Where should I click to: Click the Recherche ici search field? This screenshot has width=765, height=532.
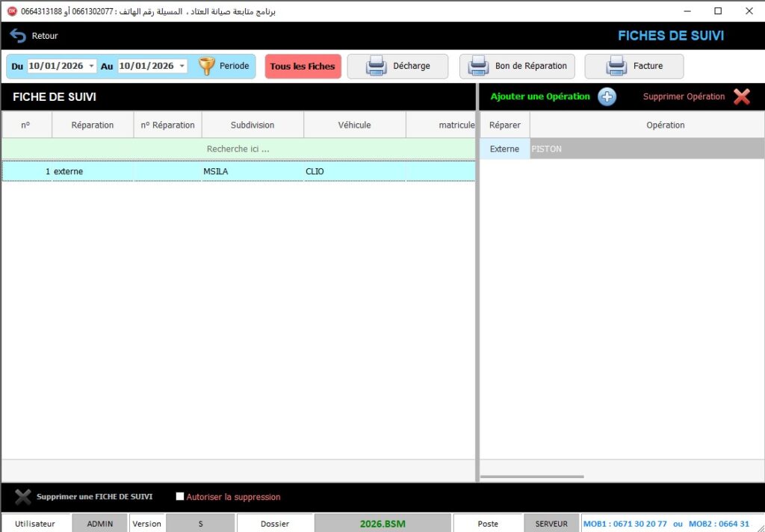(238, 149)
